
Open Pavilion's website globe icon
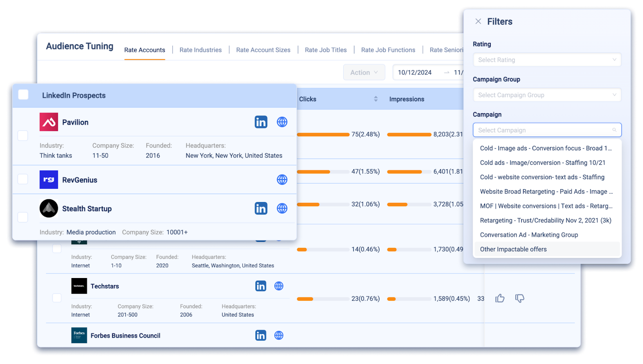pyautogui.click(x=282, y=122)
